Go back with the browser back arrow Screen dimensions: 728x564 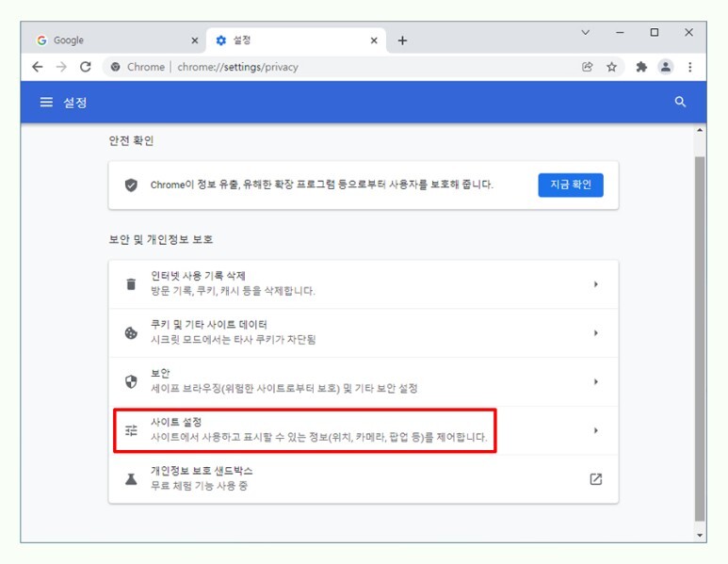(38, 67)
